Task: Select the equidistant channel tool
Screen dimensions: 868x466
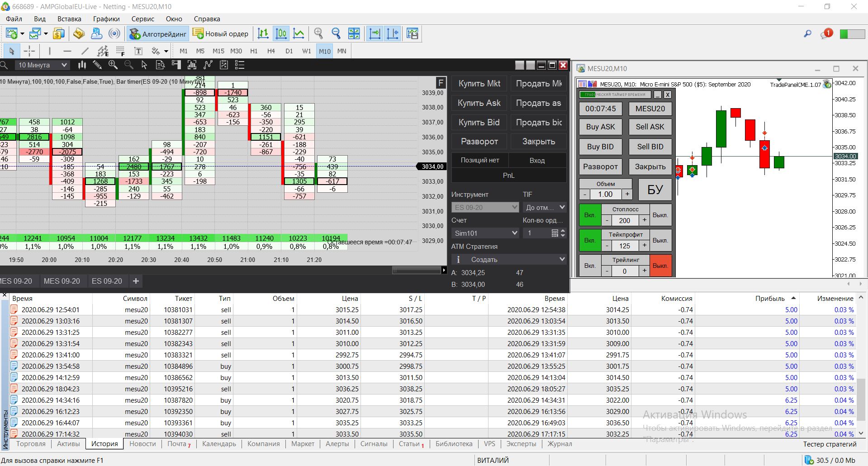Action: click(x=103, y=51)
